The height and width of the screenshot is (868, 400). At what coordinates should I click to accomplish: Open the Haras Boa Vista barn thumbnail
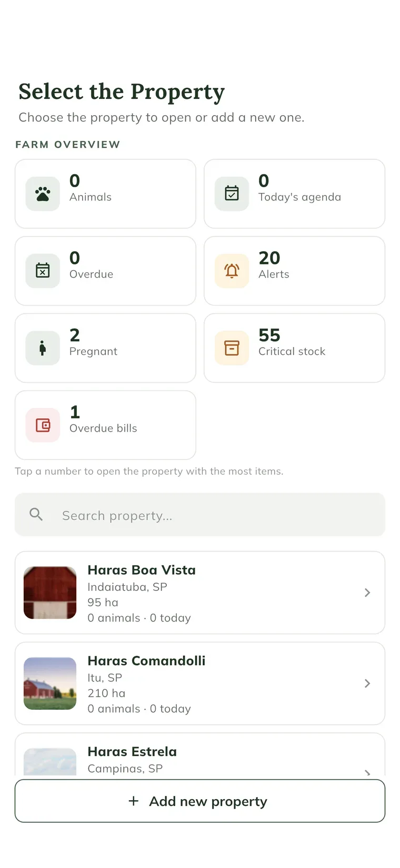click(50, 593)
